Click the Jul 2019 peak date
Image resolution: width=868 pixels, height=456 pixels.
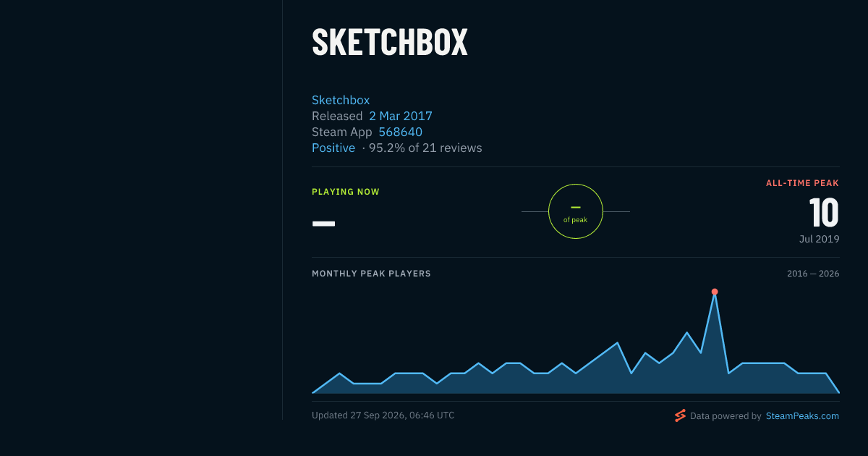[820, 239]
